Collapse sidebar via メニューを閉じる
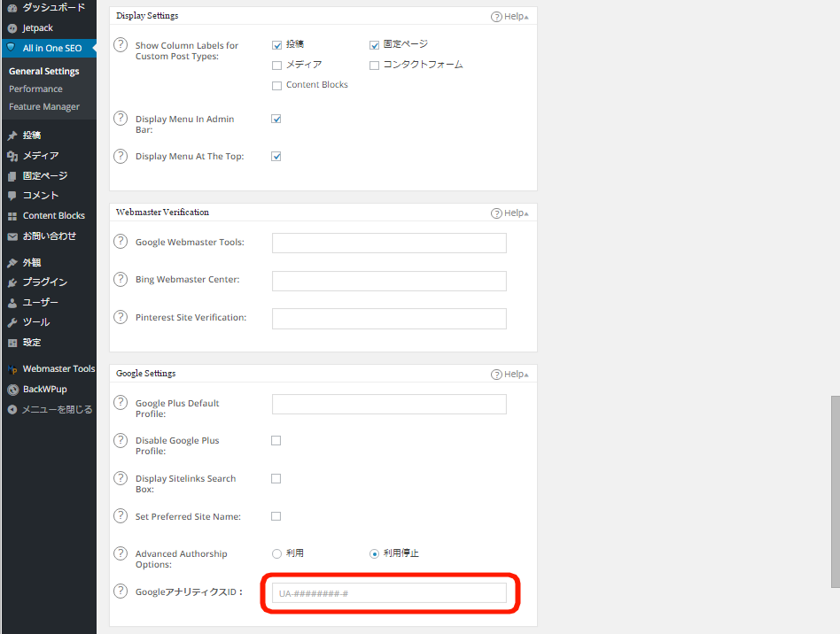Screen dimensions: 840x634 pyautogui.click(x=57, y=410)
